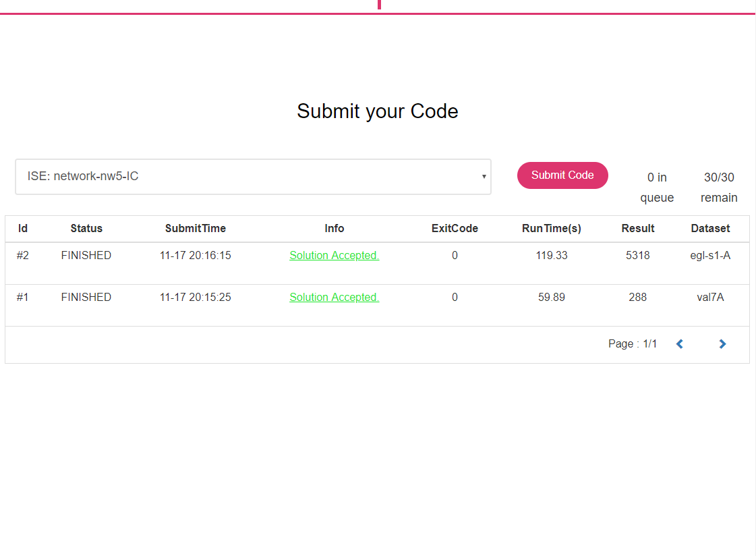Click the Status column header

tap(86, 228)
